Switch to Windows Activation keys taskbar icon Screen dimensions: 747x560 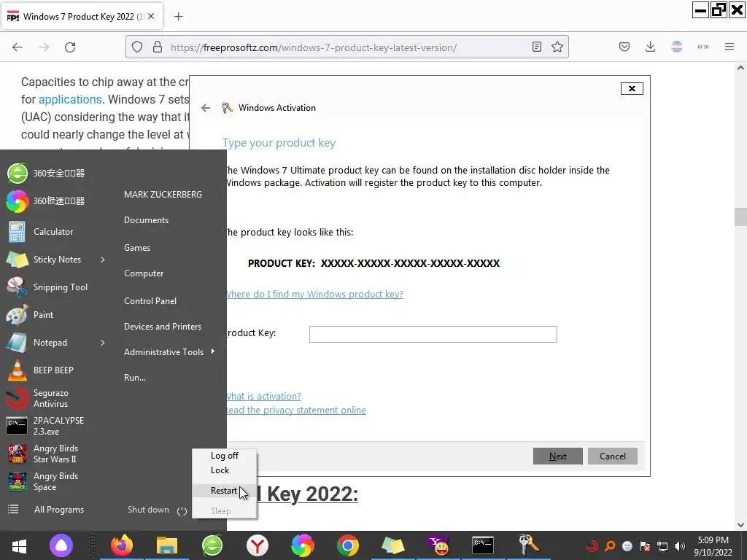[528, 545]
